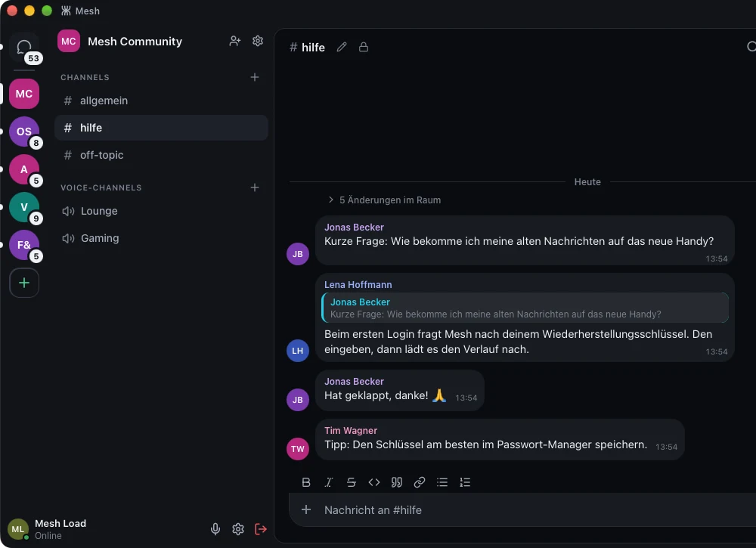Open Lena Hoffmann's profile name
Viewport: 756px width, 548px height.
(358, 285)
